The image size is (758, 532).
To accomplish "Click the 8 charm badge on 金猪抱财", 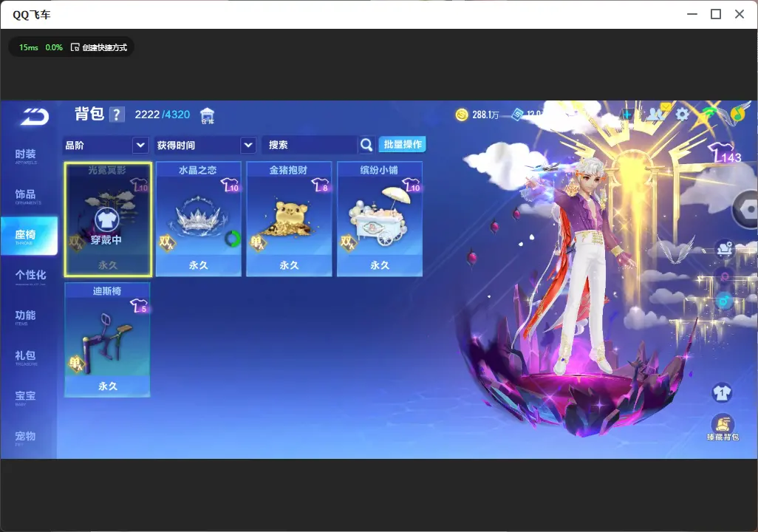I will 321,185.
